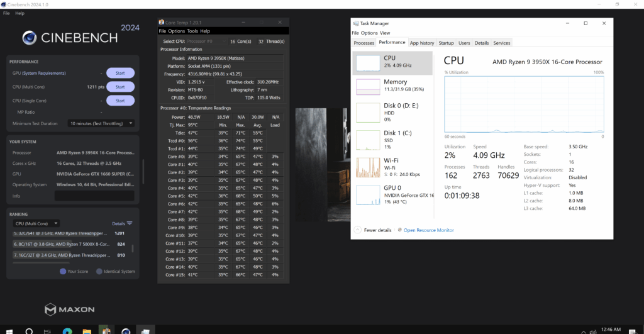Click the Identical System legend dot
Screen dimensions: 644x334
(x=99, y=272)
